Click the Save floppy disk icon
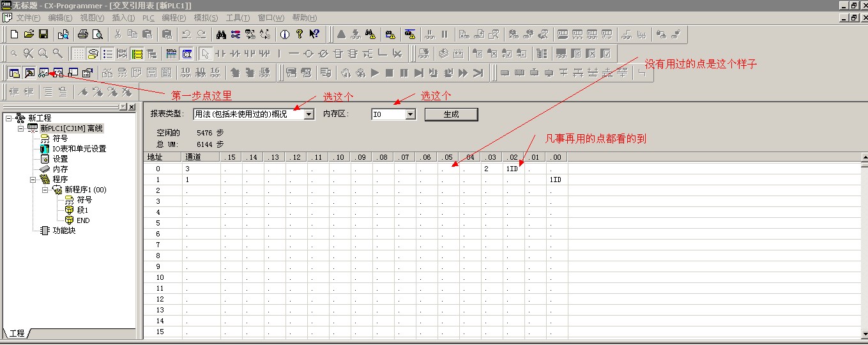The image size is (868, 345). 43,34
